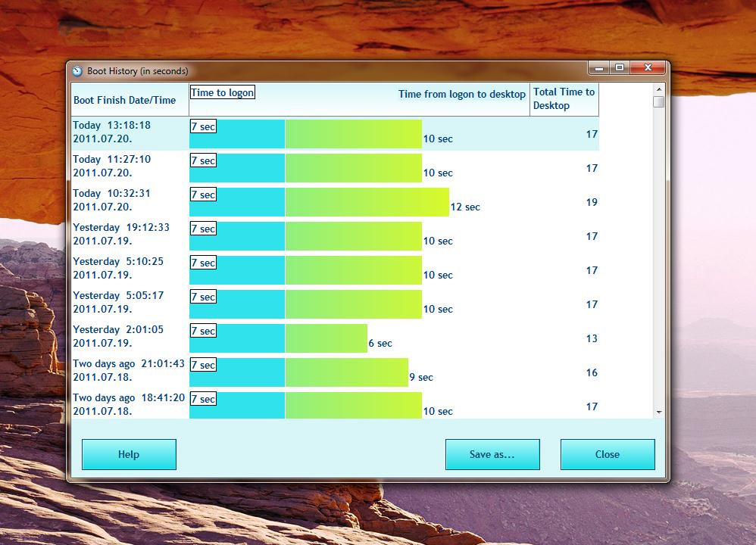Click the Help button
Screen dimensions: 756x545
click(129, 454)
